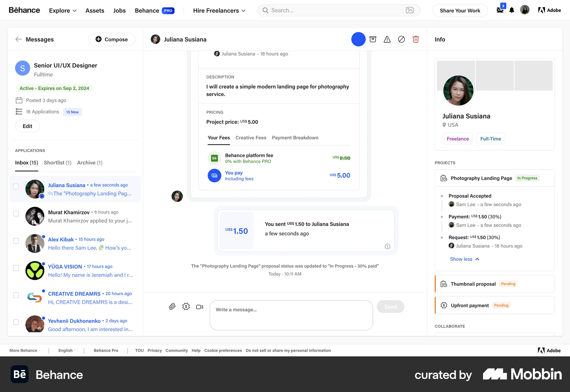
Task: Report this conversation using the warning icon
Action: pyautogui.click(x=387, y=39)
